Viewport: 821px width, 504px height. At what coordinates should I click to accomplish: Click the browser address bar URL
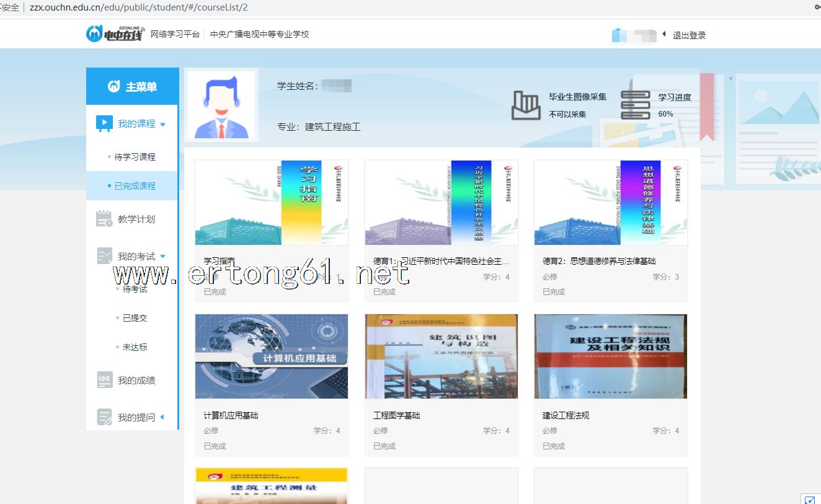(138, 7)
